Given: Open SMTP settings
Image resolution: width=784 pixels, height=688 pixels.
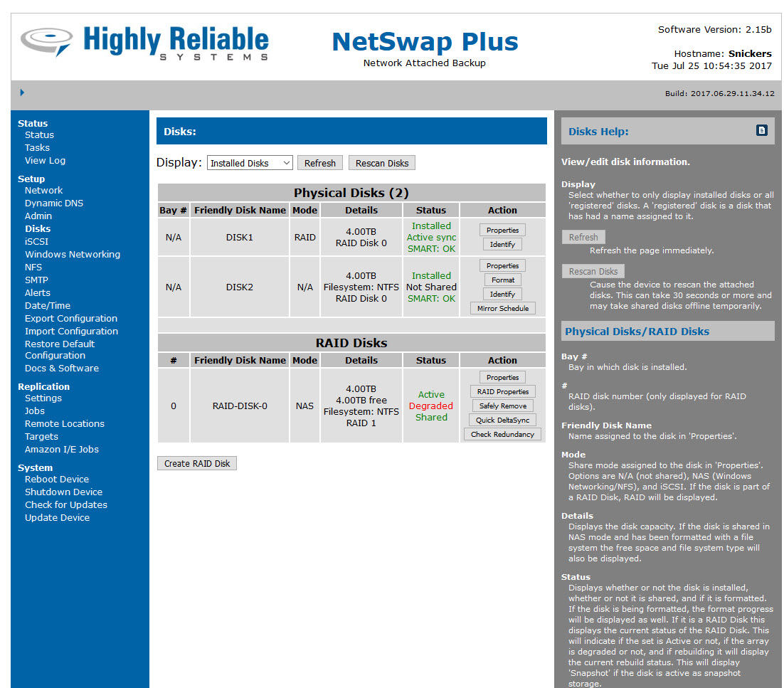Looking at the screenshot, I should [x=36, y=280].
